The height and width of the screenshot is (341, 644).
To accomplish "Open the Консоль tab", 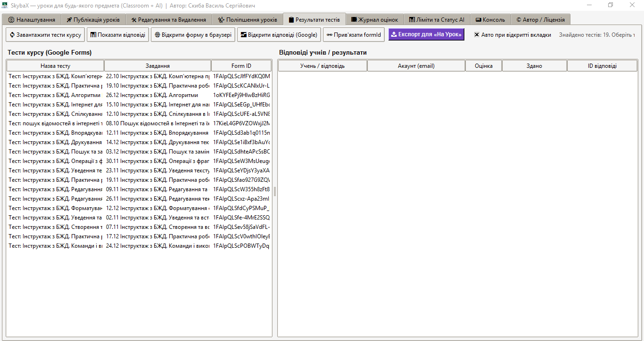I will [x=490, y=20].
